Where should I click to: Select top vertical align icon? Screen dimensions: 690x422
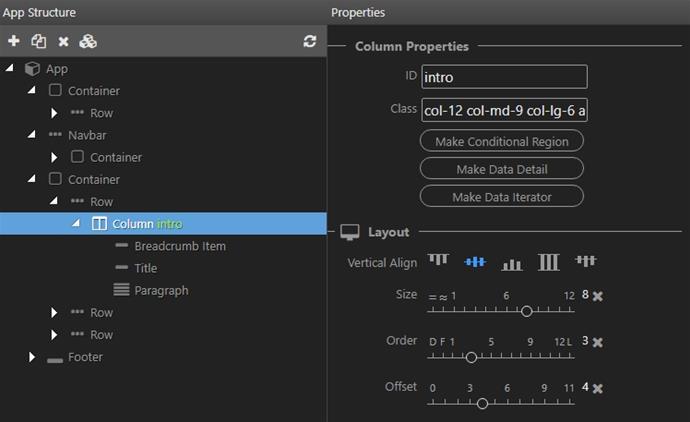tap(438, 260)
